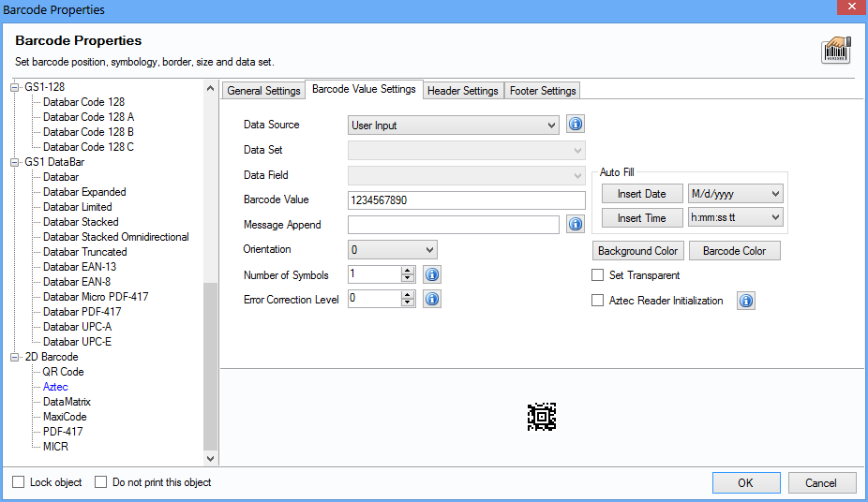Click info icon for Aztec Reader Initialization
The width and height of the screenshot is (868, 502).
[746, 301]
